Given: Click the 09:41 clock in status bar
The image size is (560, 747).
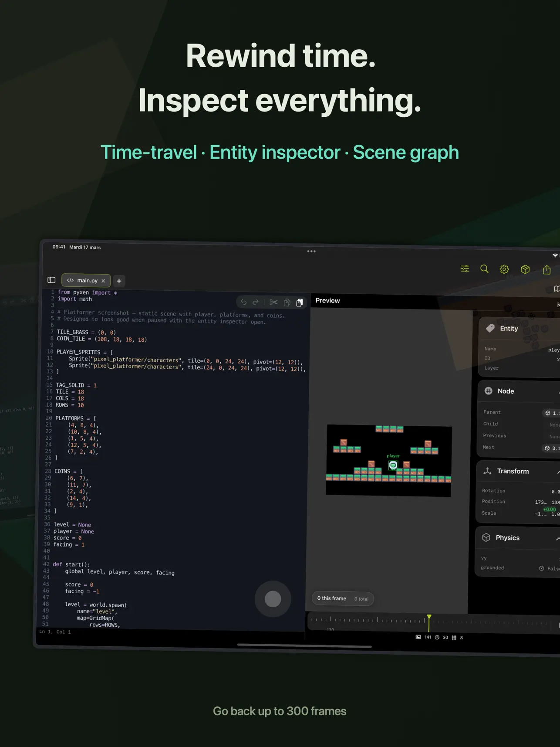Looking at the screenshot, I should point(59,247).
